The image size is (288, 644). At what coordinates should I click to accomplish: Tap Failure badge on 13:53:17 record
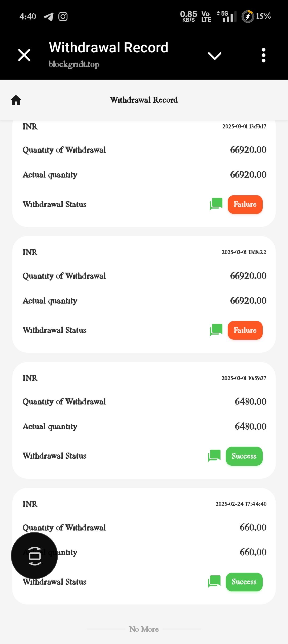point(245,205)
